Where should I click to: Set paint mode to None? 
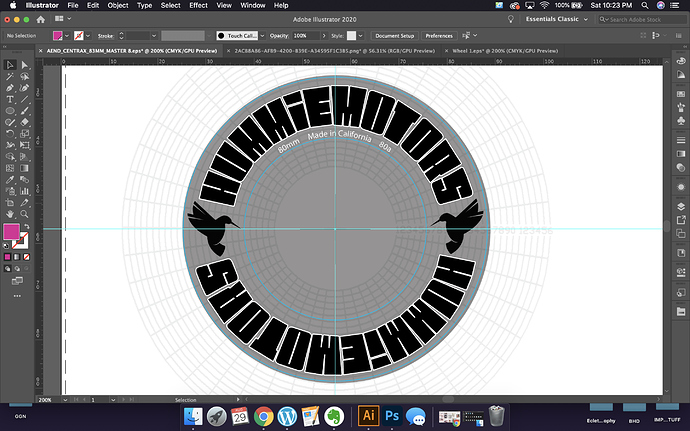(x=26, y=257)
